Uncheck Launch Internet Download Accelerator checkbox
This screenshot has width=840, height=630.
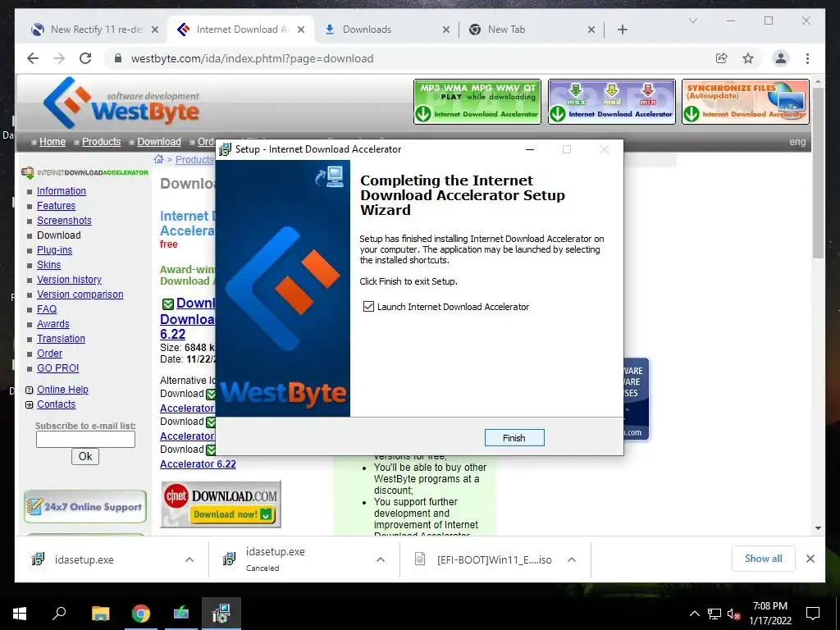[x=368, y=307]
